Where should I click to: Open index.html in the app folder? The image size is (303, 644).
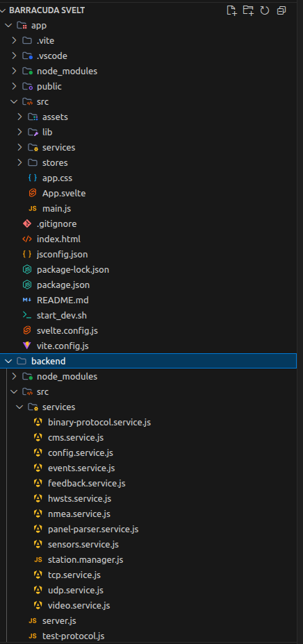pos(58,239)
